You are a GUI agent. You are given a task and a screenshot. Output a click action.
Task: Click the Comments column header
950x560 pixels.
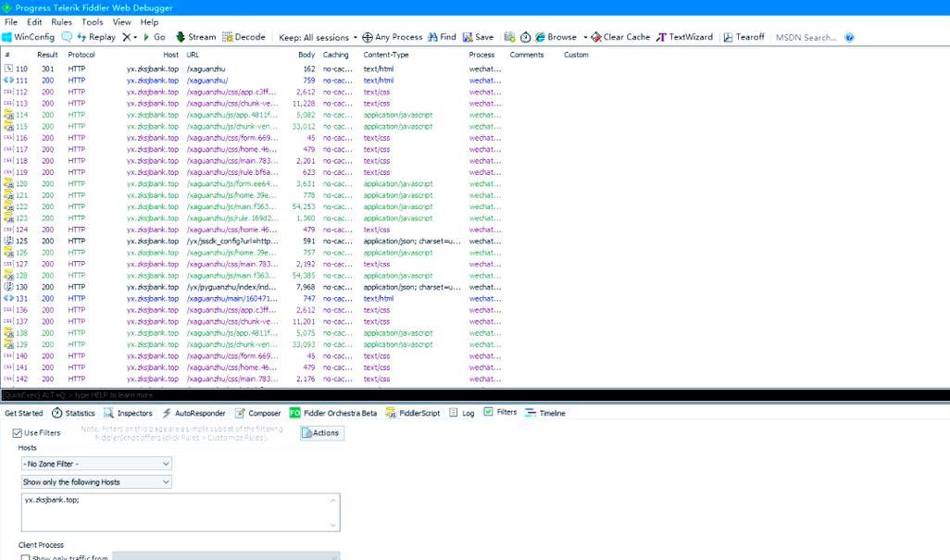coord(527,55)
